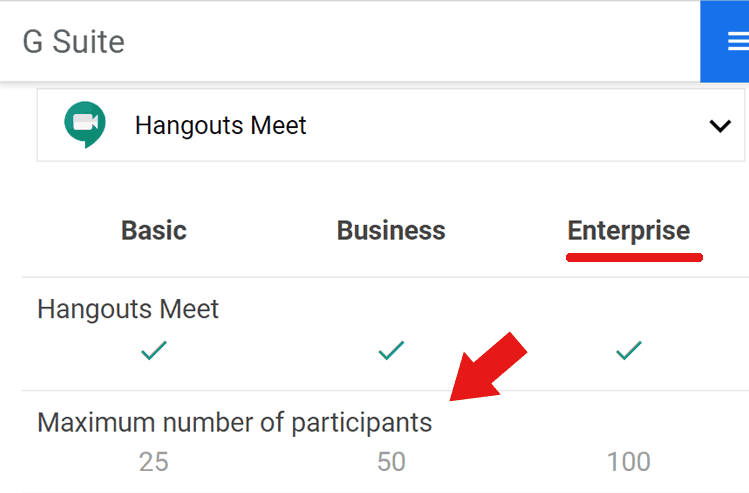Click the white G Suite header bar

[x=350, y=41]
